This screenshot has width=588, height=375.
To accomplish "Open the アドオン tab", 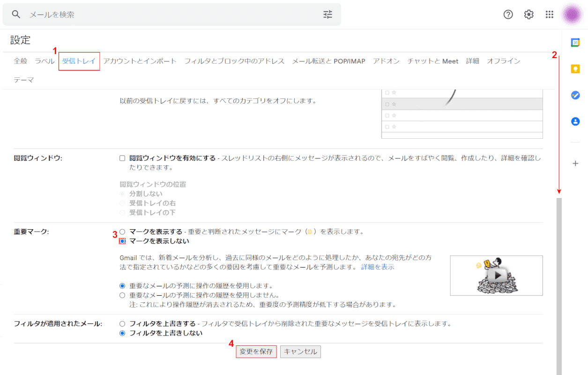I will click(386, 61).
